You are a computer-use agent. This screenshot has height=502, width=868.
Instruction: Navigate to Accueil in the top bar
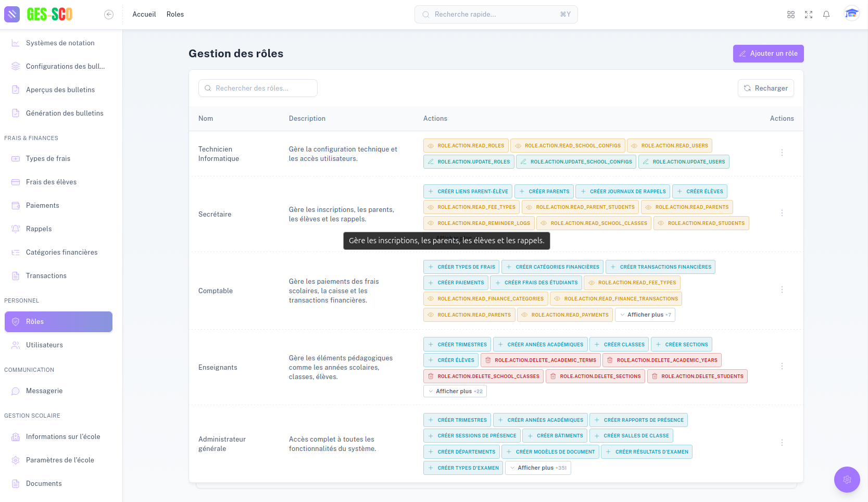pyautogui.click(x=144, y=14)
